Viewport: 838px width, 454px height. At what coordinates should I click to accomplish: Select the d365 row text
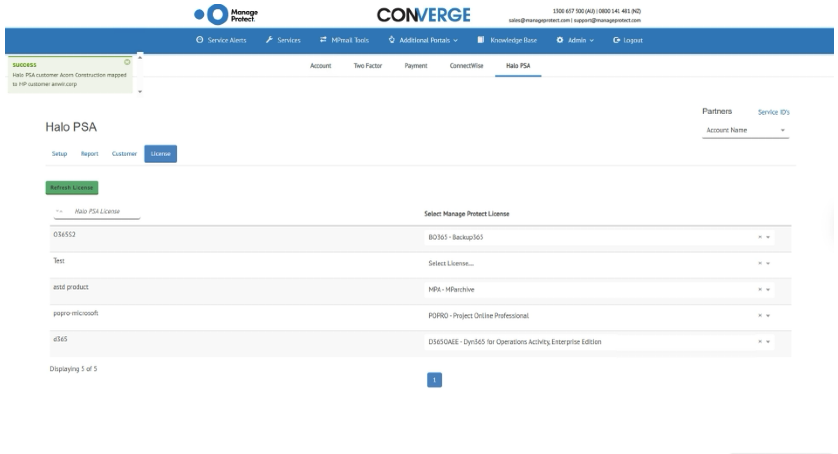[x=60, y=339]
